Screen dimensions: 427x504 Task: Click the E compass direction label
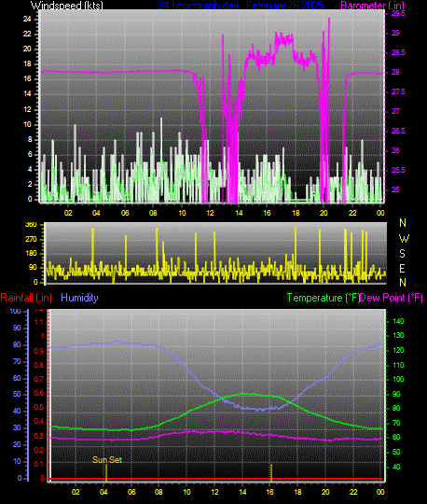pyautogui.click(x=402, y=269)
